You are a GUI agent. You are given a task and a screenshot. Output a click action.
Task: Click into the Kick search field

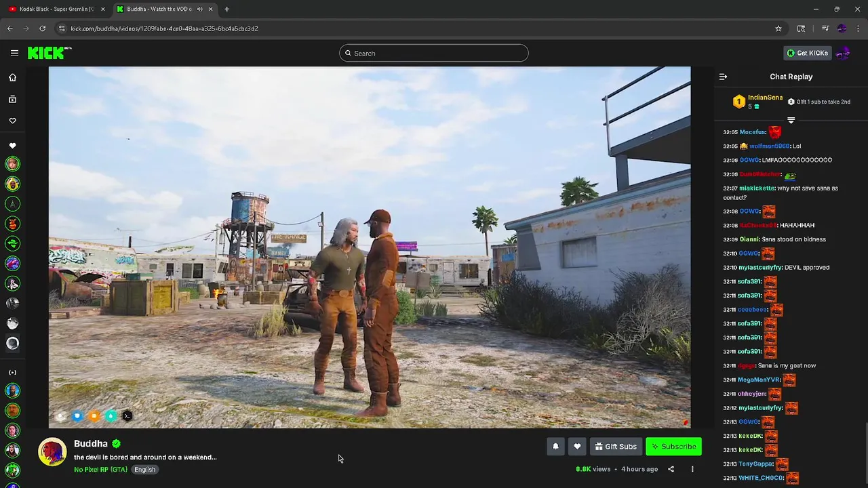(434, 53)
